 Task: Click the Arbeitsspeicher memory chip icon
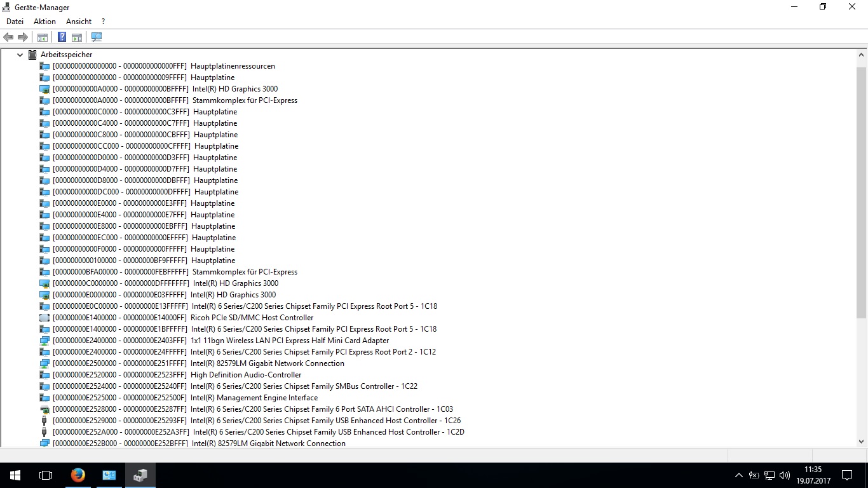click(x=32, y=55)
